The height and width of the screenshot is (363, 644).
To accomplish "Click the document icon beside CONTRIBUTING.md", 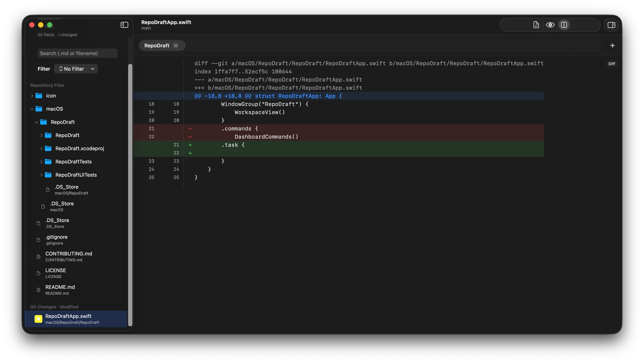I will pyautogui.click(x=38, y=256).
